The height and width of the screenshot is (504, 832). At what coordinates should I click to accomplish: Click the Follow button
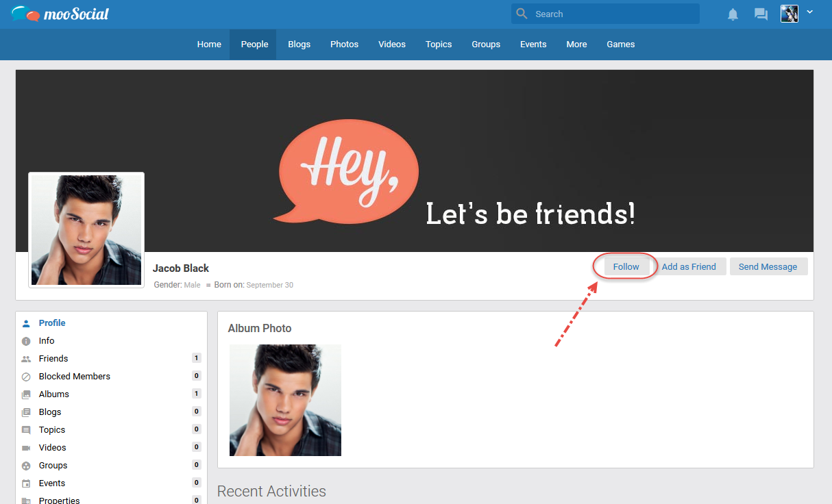pos(626,267)
